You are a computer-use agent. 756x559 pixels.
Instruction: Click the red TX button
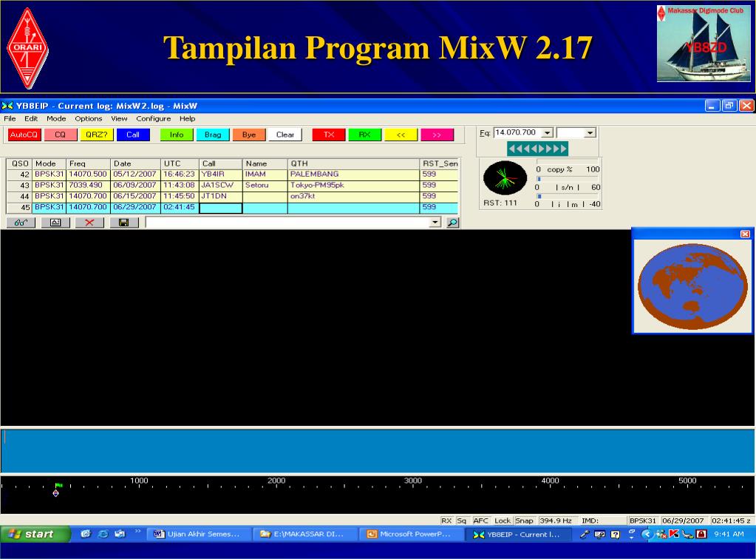point(329,135)
